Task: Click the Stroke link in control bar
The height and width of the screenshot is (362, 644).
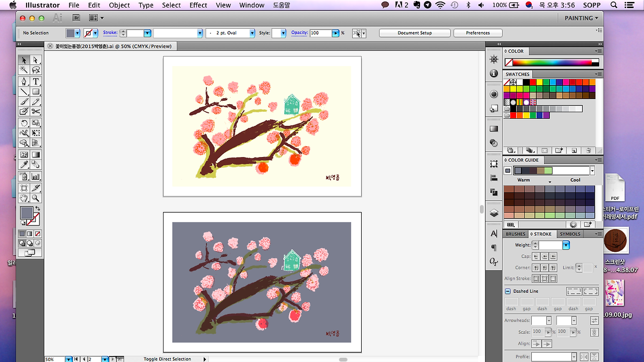Action: point(110,32)
